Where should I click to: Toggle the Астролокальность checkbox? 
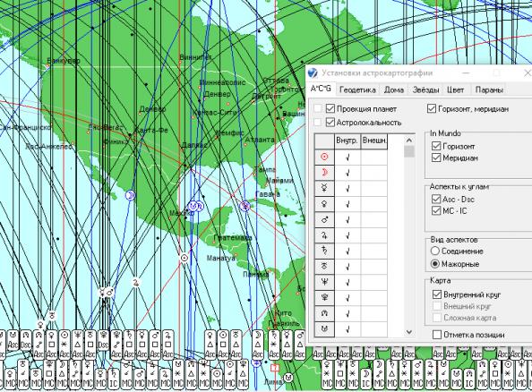(330, 122)
